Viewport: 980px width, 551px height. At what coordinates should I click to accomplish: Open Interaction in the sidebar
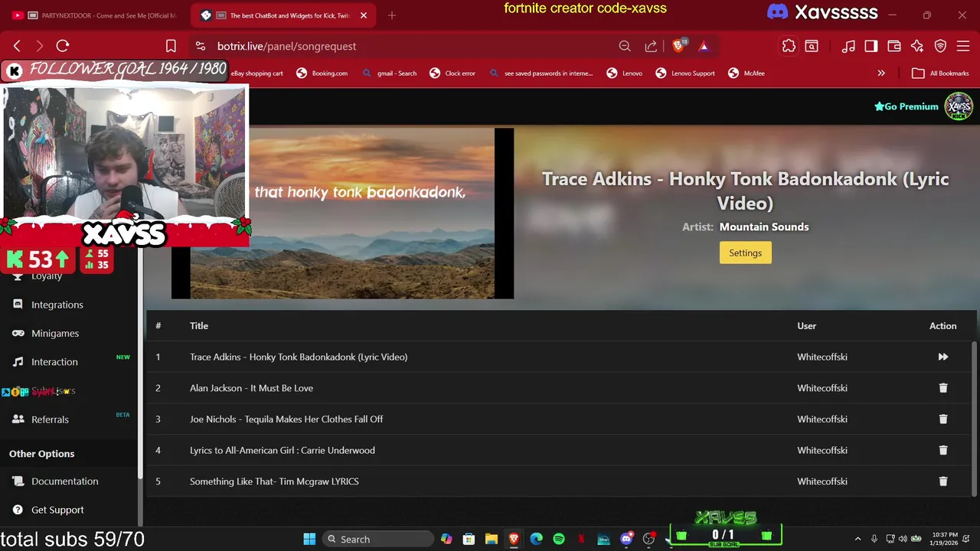(x=54, y=362)
